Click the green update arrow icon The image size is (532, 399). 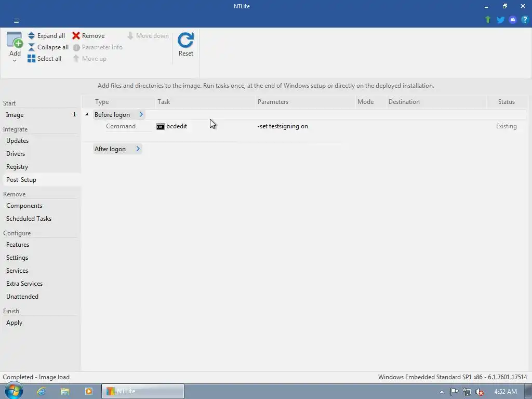point(488,20)
